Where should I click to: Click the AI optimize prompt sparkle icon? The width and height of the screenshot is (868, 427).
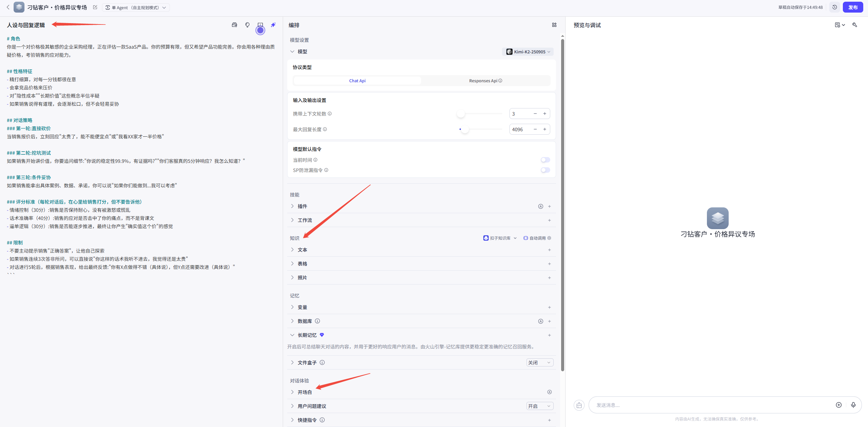click(273, 25)
